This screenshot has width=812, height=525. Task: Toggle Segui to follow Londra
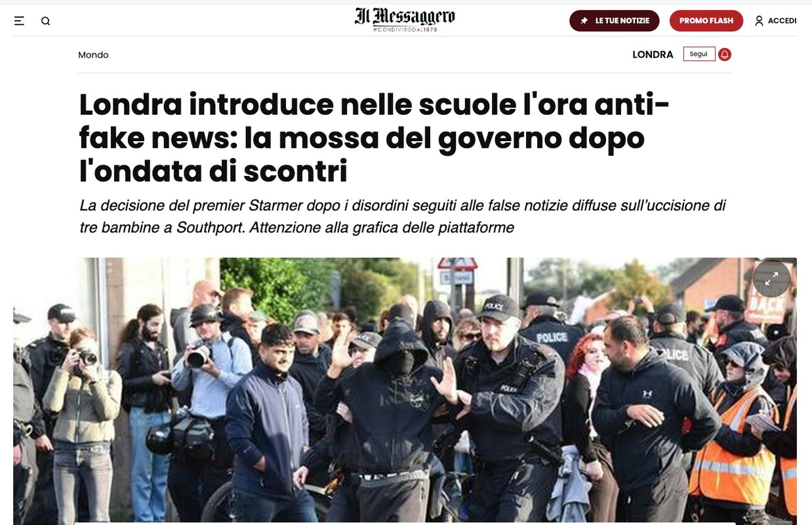pyautogui.click(x=699, y=54)
